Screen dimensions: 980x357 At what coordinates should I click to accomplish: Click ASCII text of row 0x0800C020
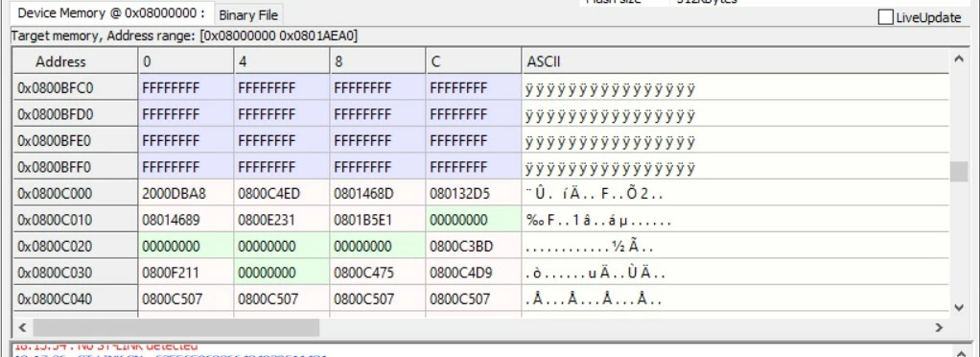590,247
